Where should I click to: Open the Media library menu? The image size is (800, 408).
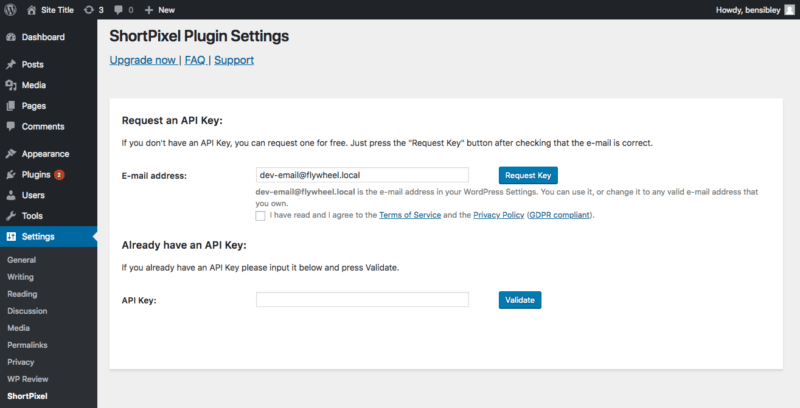pos(34,85)
